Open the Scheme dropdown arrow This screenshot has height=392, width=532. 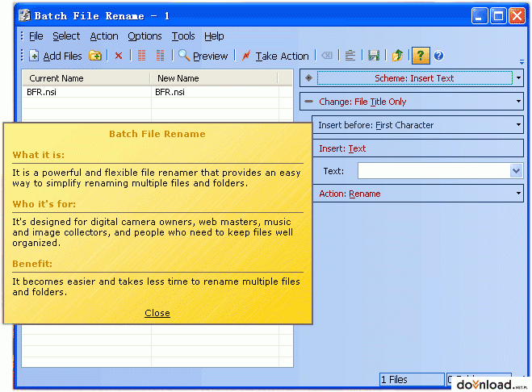pos(518,78)
